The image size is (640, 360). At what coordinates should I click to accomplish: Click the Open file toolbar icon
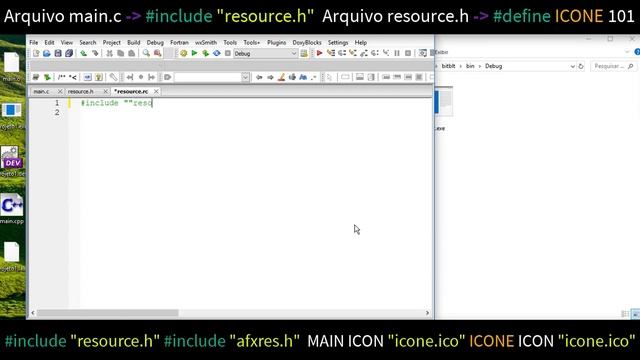tap(47, 53)
